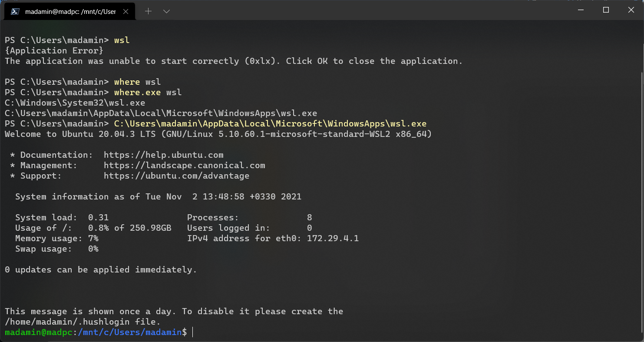Select the minimize icon

pos(581,10)
